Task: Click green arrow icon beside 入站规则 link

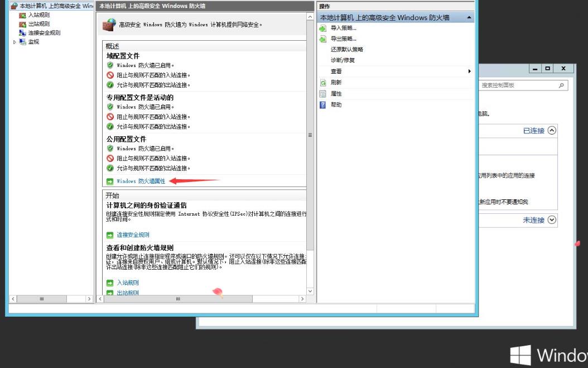Action: click(x=110, y=283)
